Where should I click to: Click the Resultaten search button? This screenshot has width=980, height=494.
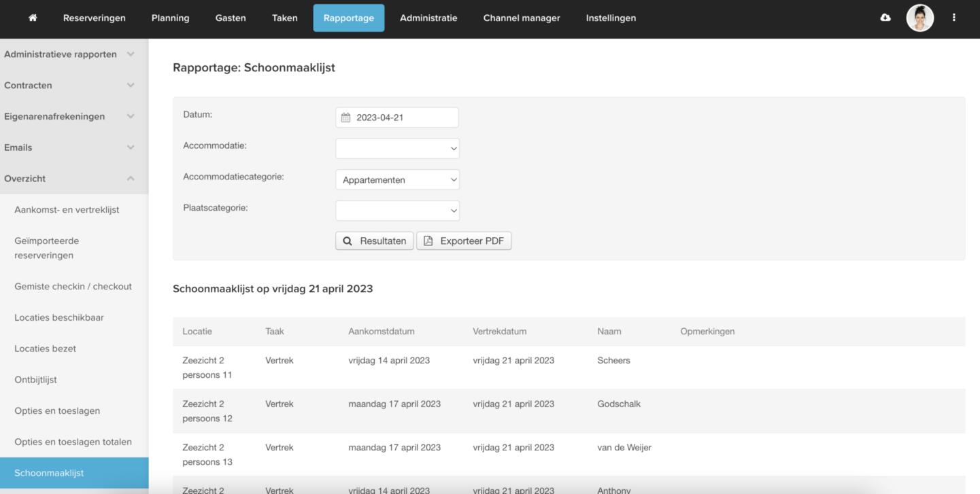pos(374,241)
